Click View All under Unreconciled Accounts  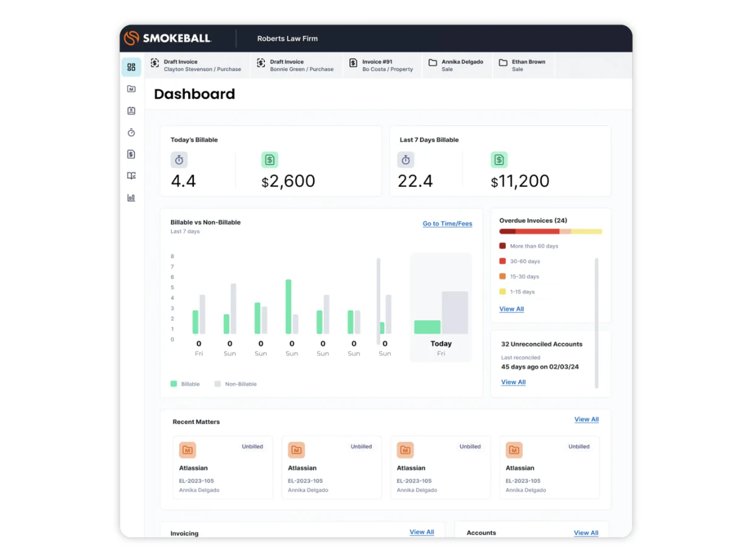coord(514,382)
